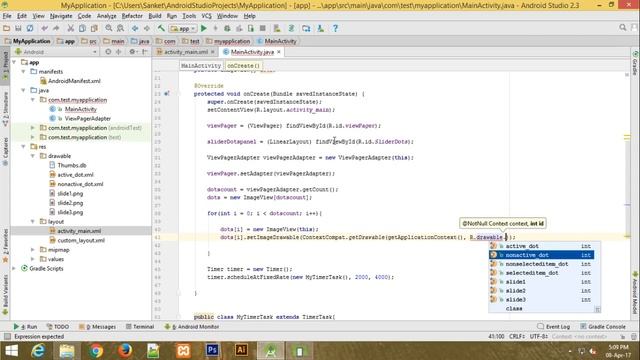Open the AVD Manager toolbar icon

[277, 28]
